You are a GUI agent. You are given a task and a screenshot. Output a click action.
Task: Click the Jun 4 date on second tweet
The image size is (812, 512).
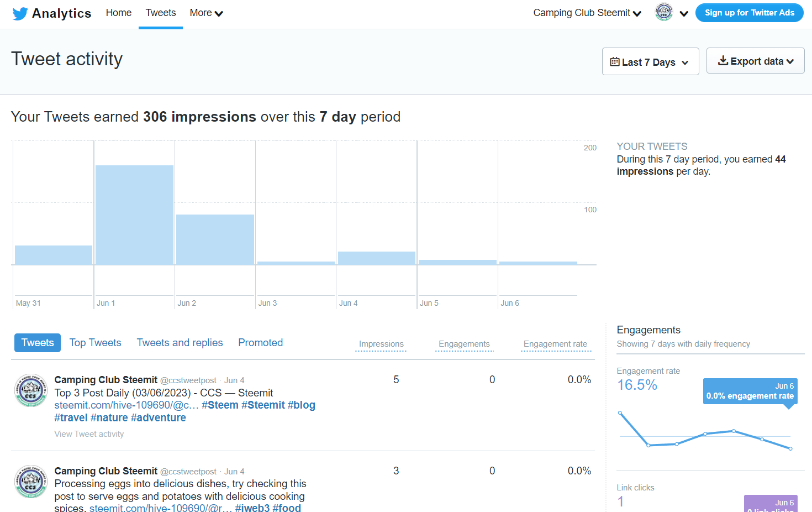click(234, 472)
